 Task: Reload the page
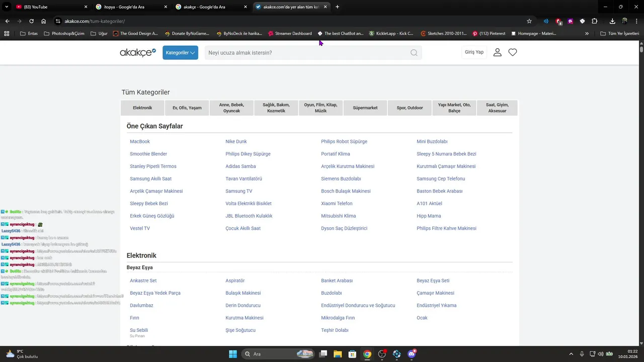(x=31, y=21)
